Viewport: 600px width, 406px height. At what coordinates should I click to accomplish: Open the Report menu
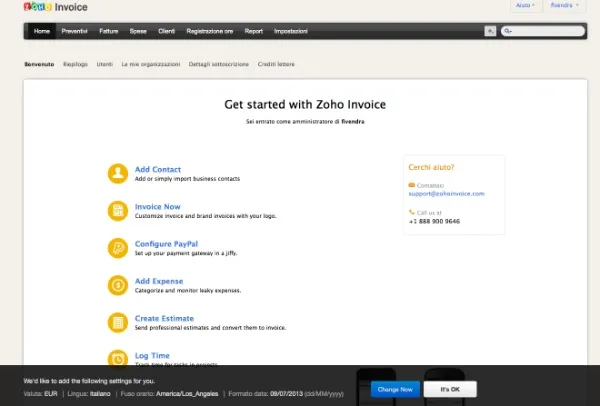click(x=254, y=31)
